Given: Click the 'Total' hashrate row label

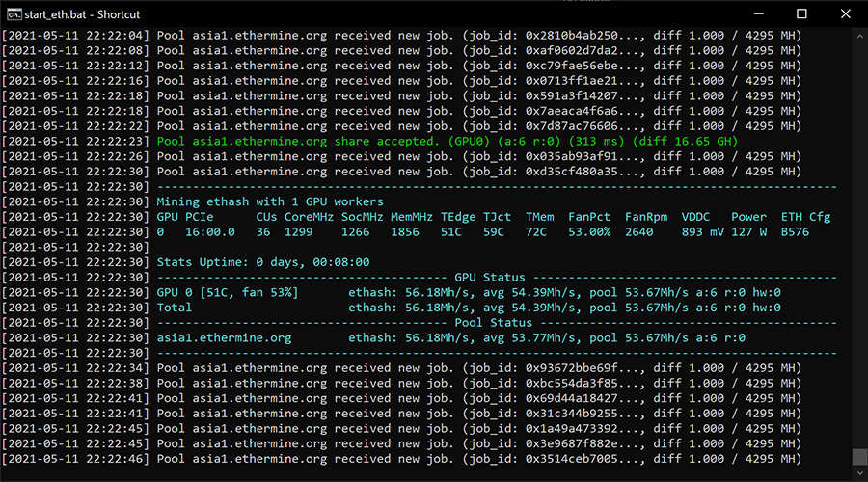Looking at the screenshot, I should (175, 308).
